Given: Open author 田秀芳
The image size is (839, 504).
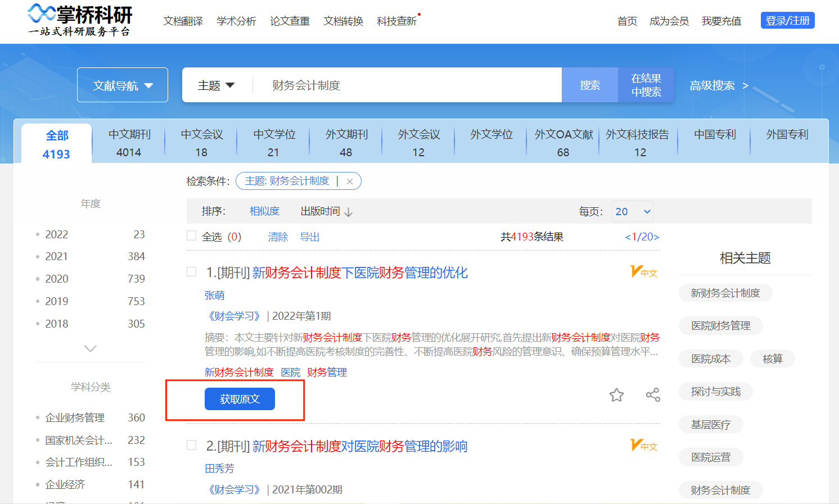Looking at the screenshot, I should [x=219, y=468].
